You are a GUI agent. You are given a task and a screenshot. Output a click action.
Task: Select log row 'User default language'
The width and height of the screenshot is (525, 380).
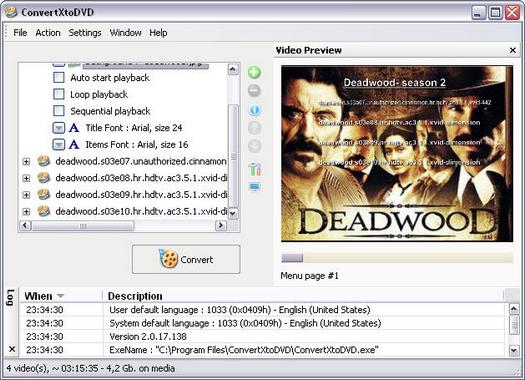[262, 310]
